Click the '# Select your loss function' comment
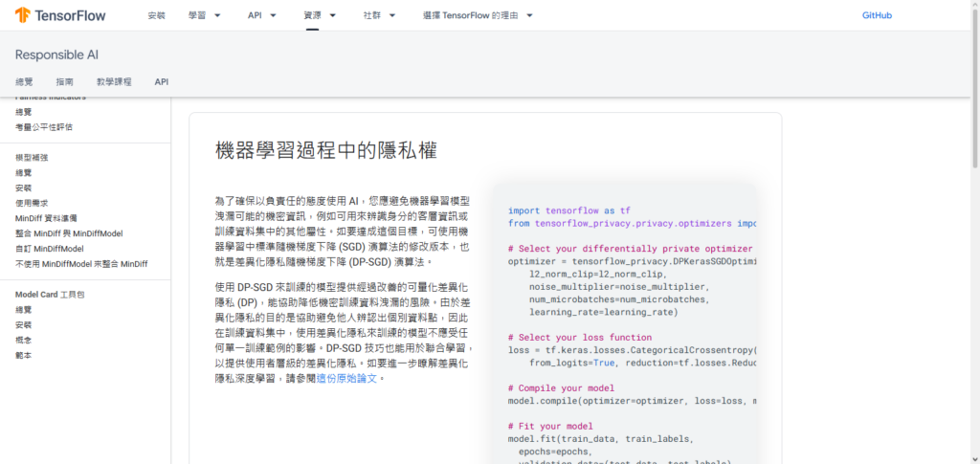The image size is (980, 464). coord(580,338)
